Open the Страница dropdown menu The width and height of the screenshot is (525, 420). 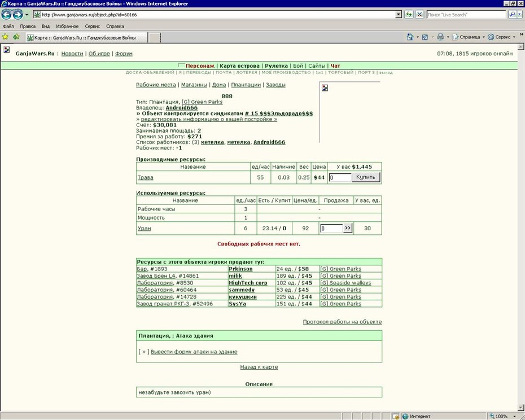point(469,37)
